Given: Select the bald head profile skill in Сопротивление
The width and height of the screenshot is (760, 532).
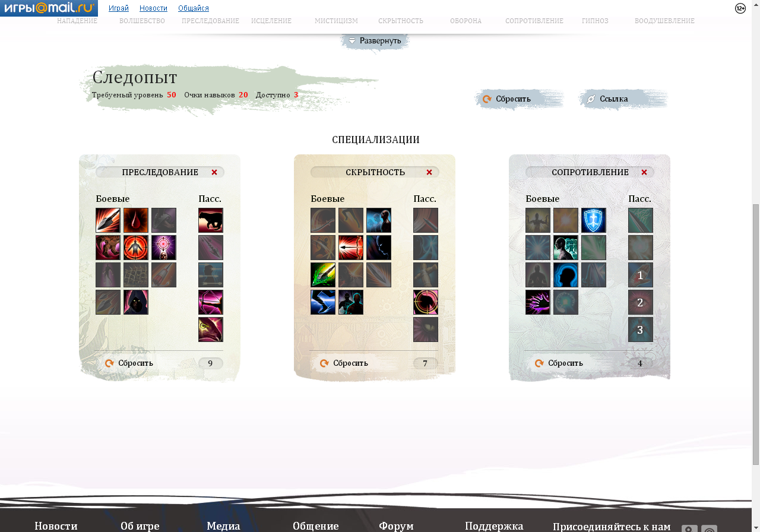Looking at the screenshot, I should click(566, 248).
